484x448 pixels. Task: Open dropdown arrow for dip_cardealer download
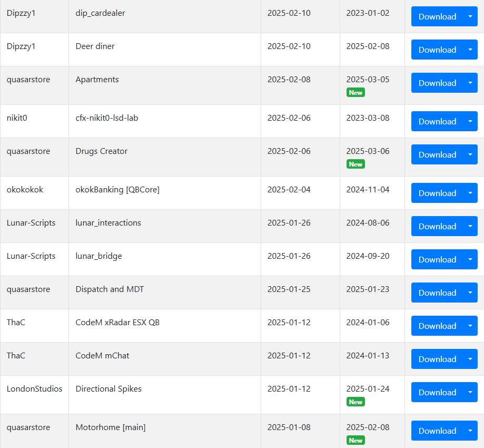[x=470, y=16]
